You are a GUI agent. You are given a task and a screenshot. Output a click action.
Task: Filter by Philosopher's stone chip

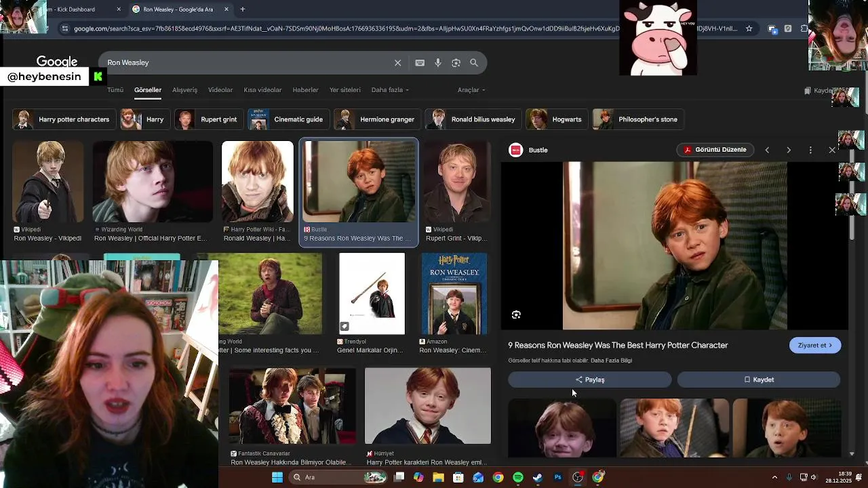point(637,119)
